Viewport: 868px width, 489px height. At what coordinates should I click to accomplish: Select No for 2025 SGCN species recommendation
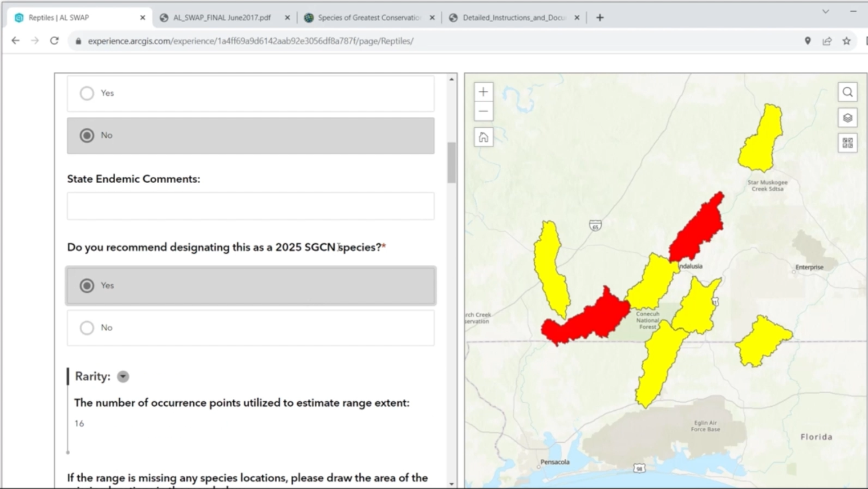(87, 328)
